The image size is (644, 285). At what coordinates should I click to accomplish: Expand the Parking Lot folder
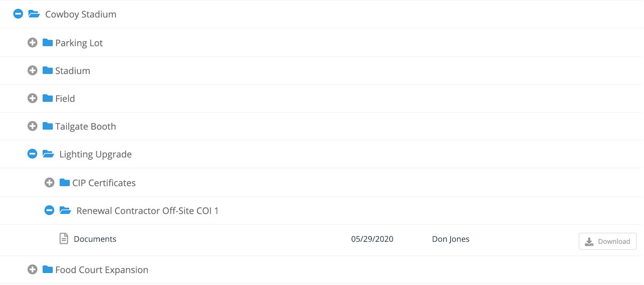[x=32, y=43]
